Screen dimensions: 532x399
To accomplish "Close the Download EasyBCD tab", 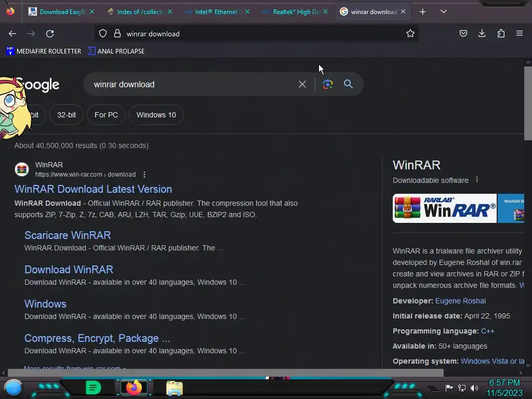I will (92, 11).
